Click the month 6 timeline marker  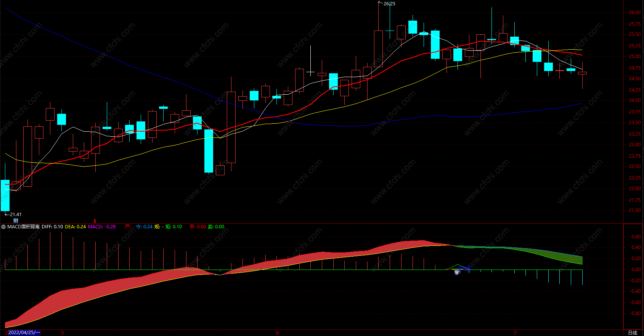(x=278, y=333)
